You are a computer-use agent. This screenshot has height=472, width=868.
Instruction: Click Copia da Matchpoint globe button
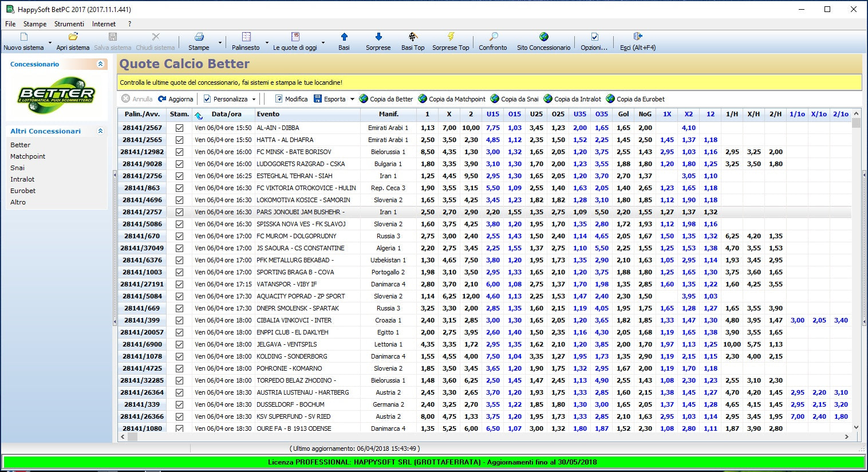(452, 99)
